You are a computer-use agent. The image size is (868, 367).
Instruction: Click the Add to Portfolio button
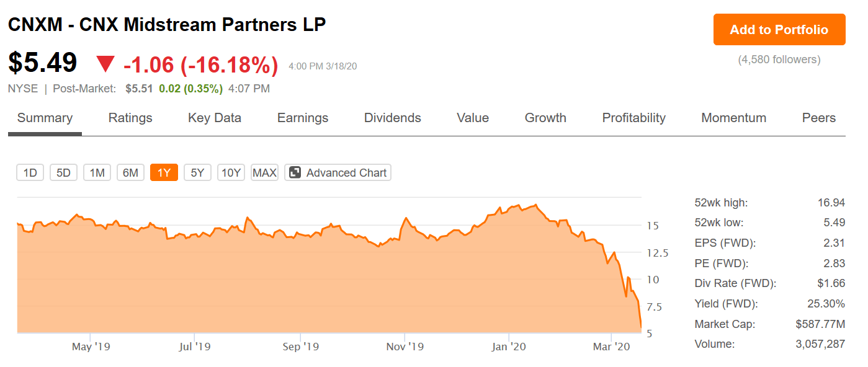tap(779, 30)
